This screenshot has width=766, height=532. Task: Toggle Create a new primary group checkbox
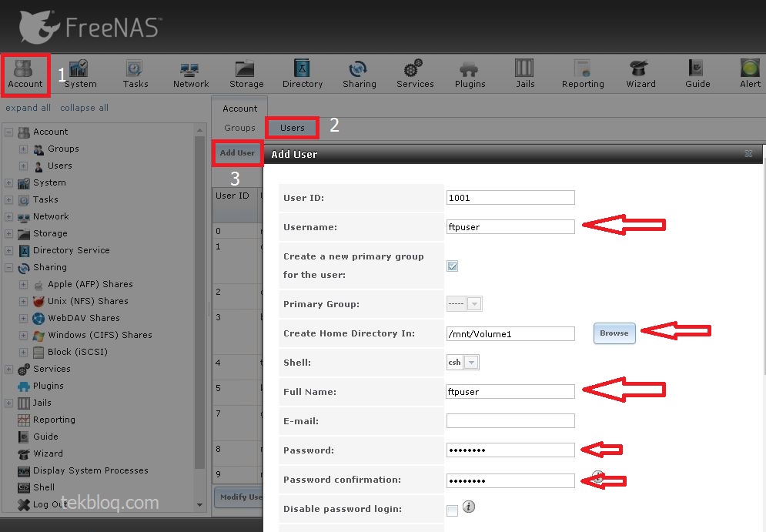click(453, 266)
